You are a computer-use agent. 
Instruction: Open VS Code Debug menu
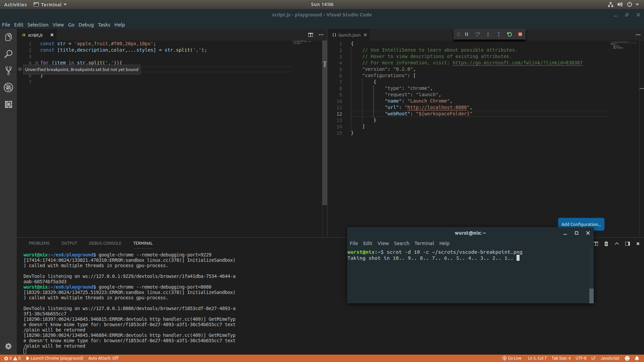(x=86, y=25)
